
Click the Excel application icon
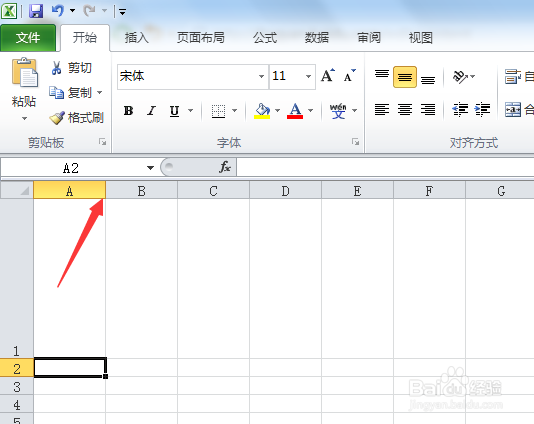tap(9, 11)
